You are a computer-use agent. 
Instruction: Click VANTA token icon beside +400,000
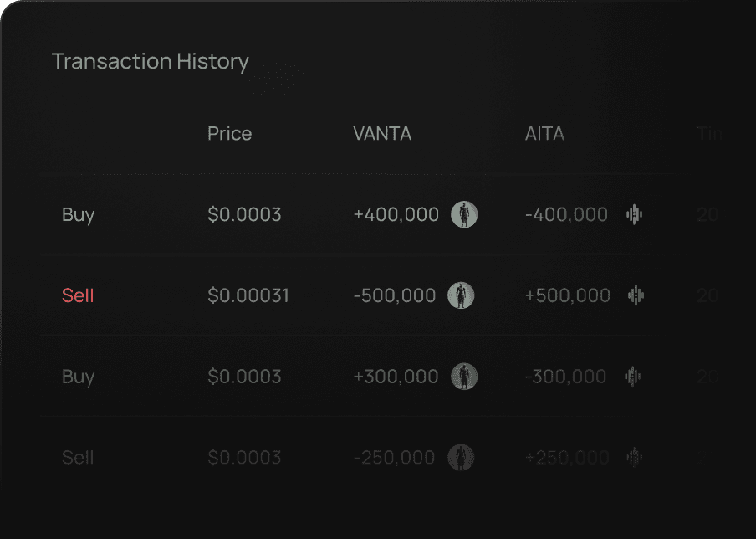coord(464,215)
